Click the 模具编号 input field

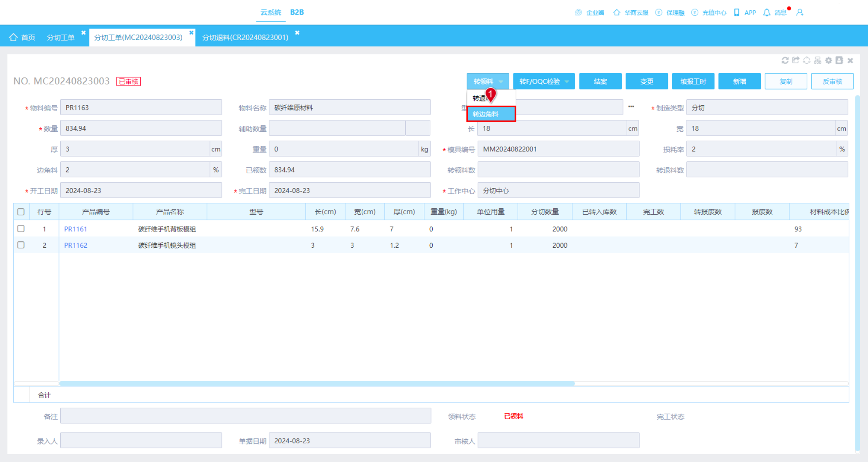(x=558, y=149)
